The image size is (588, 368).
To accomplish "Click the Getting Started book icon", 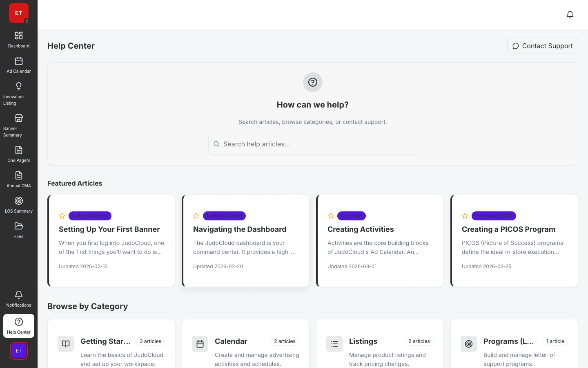I will [x=66, y=344].
